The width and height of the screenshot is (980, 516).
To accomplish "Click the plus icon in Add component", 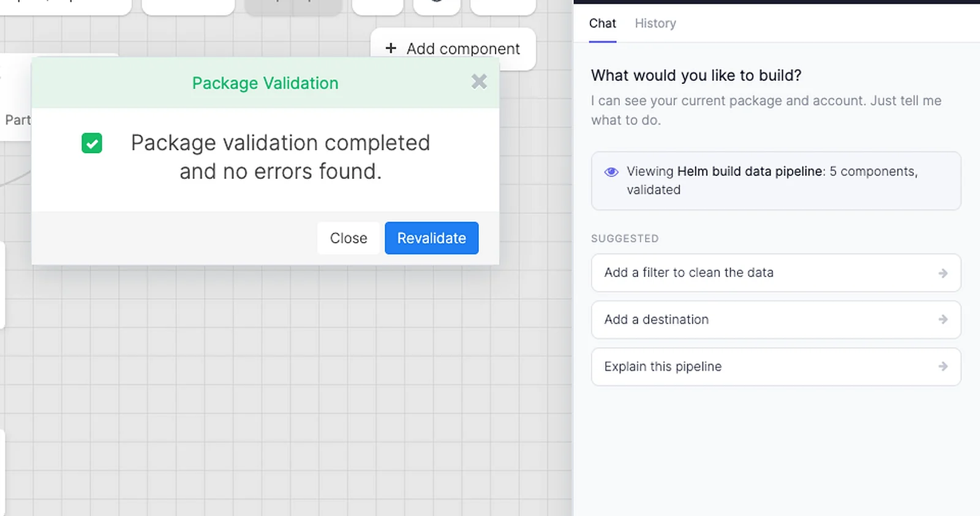I will [x=391, y=48].
